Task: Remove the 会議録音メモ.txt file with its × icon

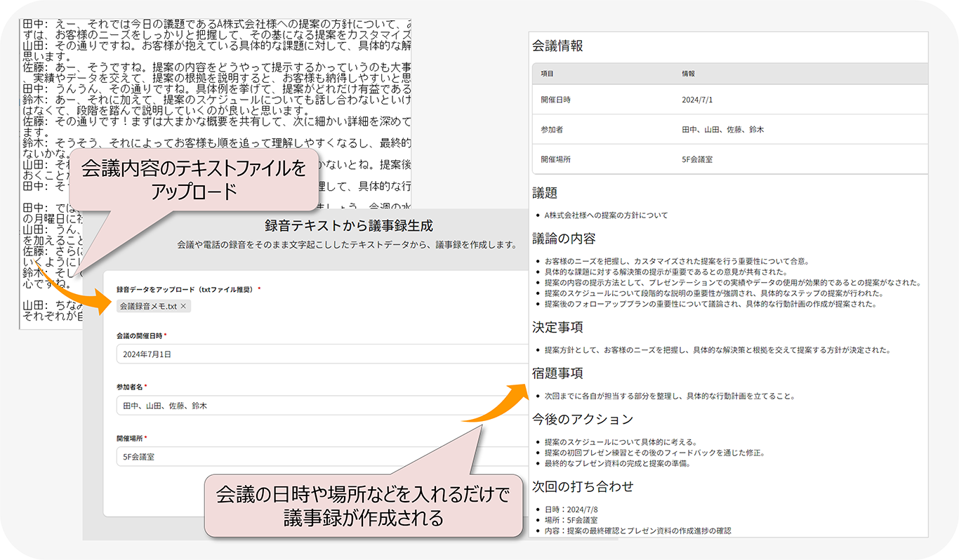Action: coord(183,307)
